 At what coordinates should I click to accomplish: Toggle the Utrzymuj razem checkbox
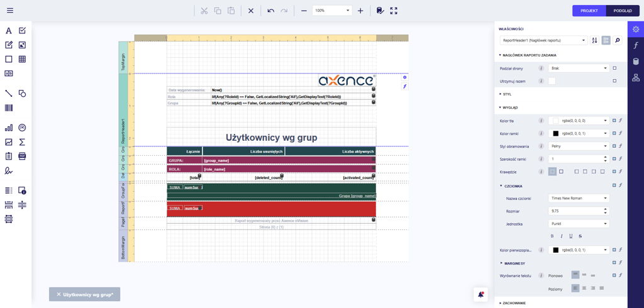click(x=552, y=81)
